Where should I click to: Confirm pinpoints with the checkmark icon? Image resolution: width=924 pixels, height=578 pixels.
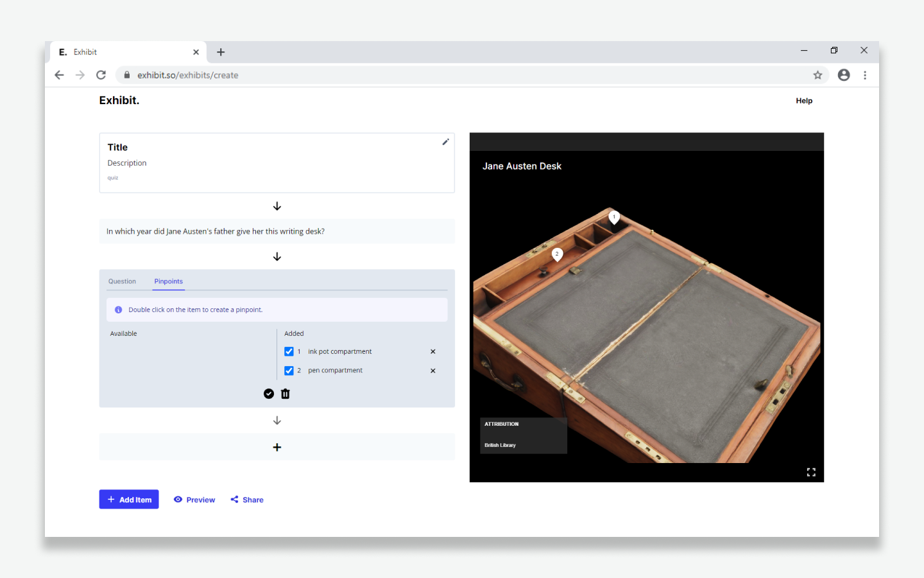click(x=269, y=394)
